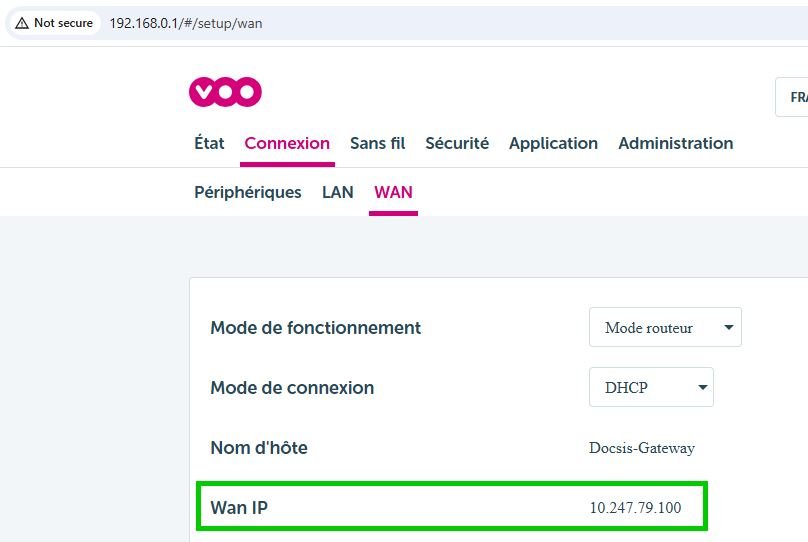
Task: Open the Sécurité menu
Action: pos(457,143)
